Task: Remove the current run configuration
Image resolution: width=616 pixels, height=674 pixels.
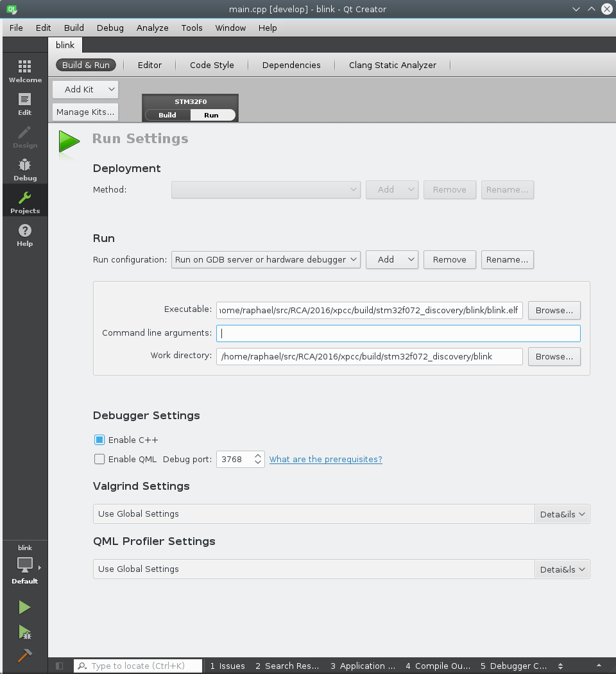Action: coord(450,259)
